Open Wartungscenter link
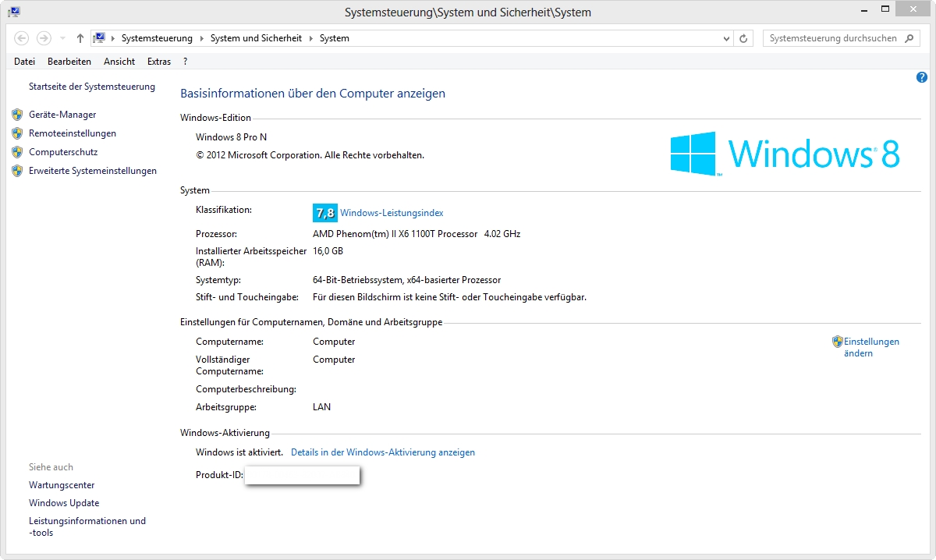The height and width of the screenshot is (560, 936). [x=62, y=485]
